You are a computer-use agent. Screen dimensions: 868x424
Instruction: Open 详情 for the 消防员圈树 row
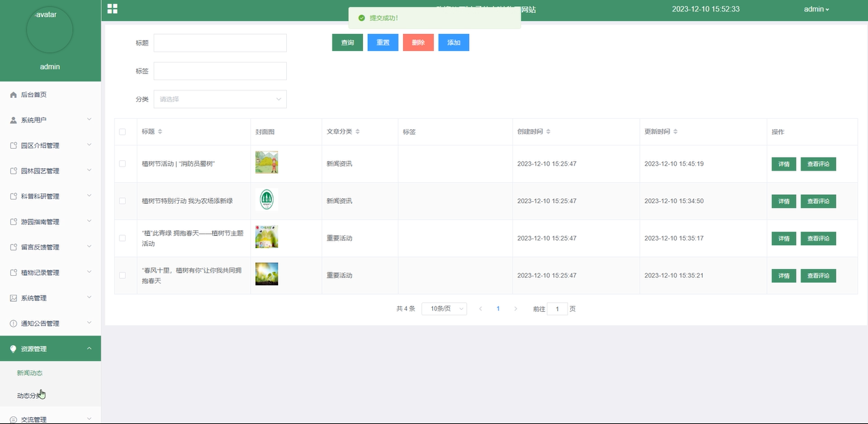click(784, 164)
